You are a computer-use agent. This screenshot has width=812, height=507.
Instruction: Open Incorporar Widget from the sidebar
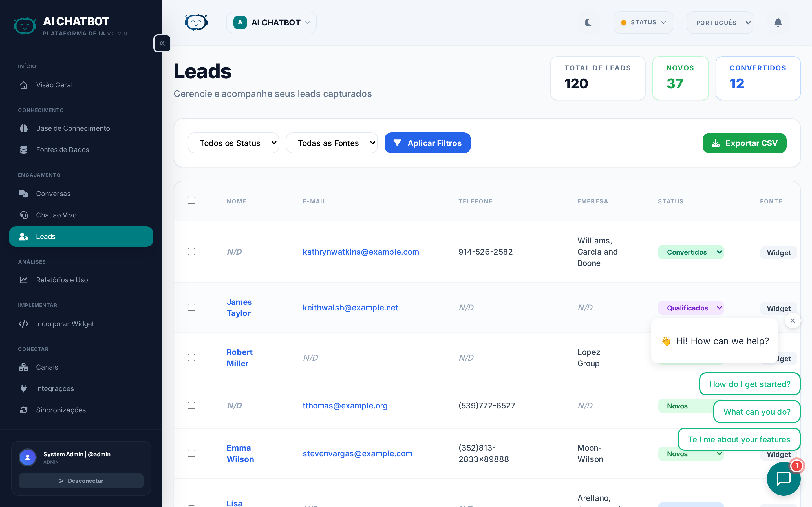click(65, 324)
